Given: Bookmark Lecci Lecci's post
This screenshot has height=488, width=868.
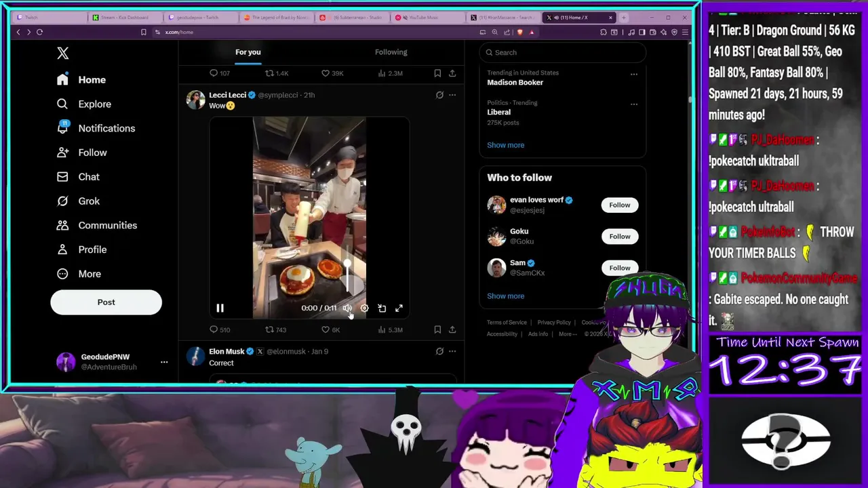Looking at the screenshot, I should click(x=437, y=329).
